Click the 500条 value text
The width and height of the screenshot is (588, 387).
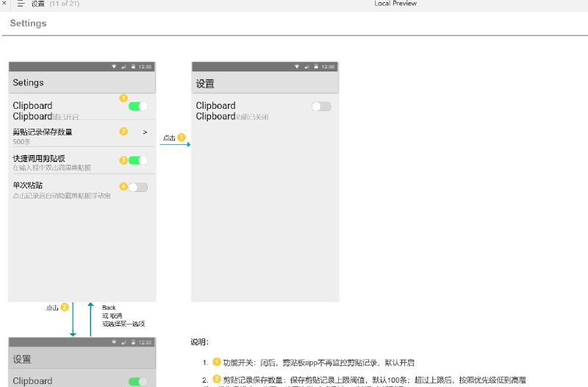(x=21, y=141)
